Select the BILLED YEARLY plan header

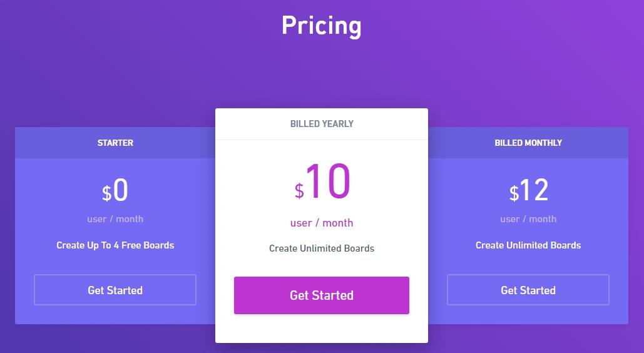[322, 124]
